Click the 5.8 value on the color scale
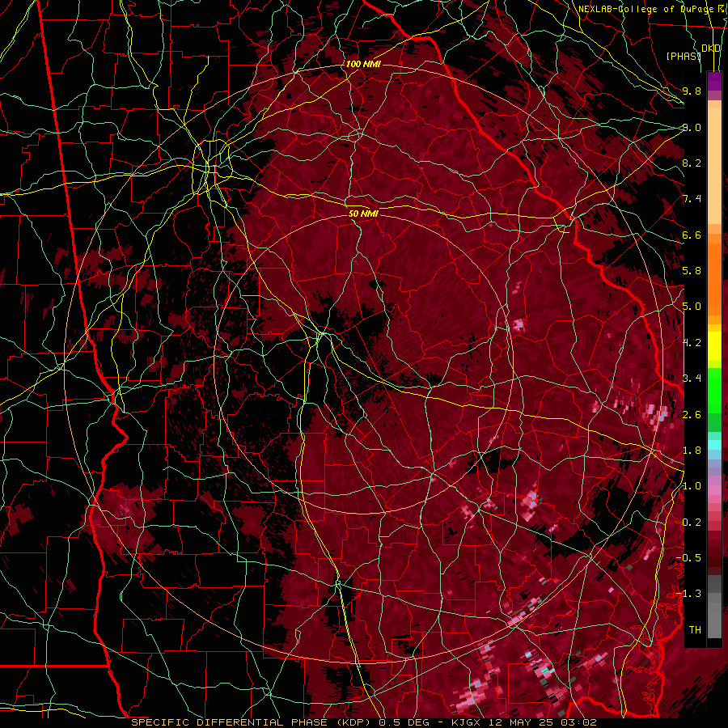728x728 pixels. click(692, 271)
